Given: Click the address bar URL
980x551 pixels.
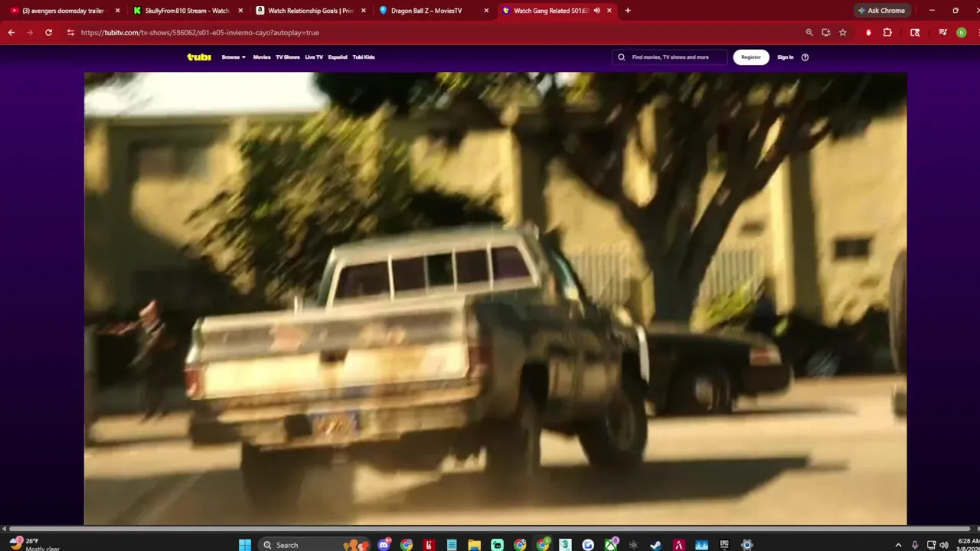Looking at the screenshot, I should tap(200, 33).
